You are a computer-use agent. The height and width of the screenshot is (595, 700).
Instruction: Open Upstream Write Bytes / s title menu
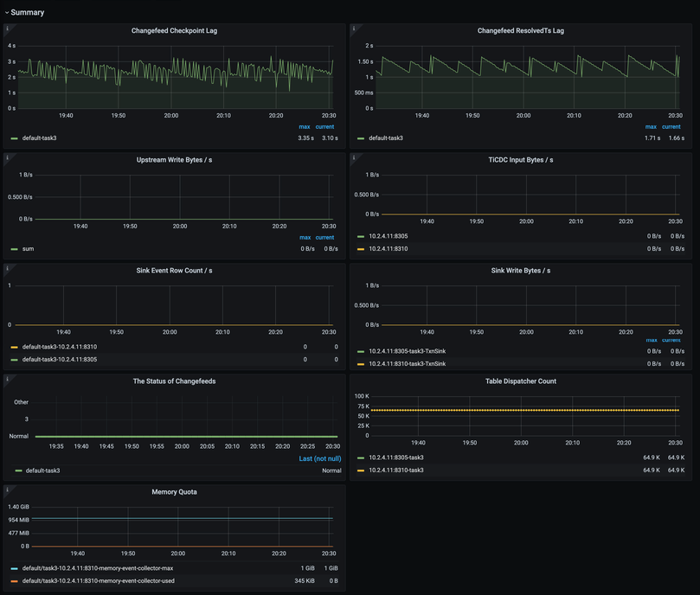point(174,160)
